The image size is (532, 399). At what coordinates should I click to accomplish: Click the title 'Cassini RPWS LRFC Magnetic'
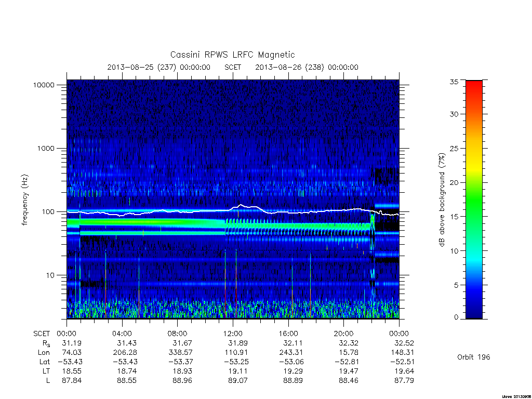pyautogui.click(x=232, y=55)
